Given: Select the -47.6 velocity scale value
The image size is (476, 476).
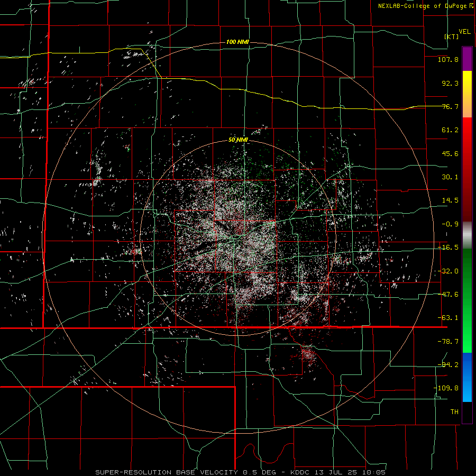Looking at the screenshot, I should [x=448, y=295].
